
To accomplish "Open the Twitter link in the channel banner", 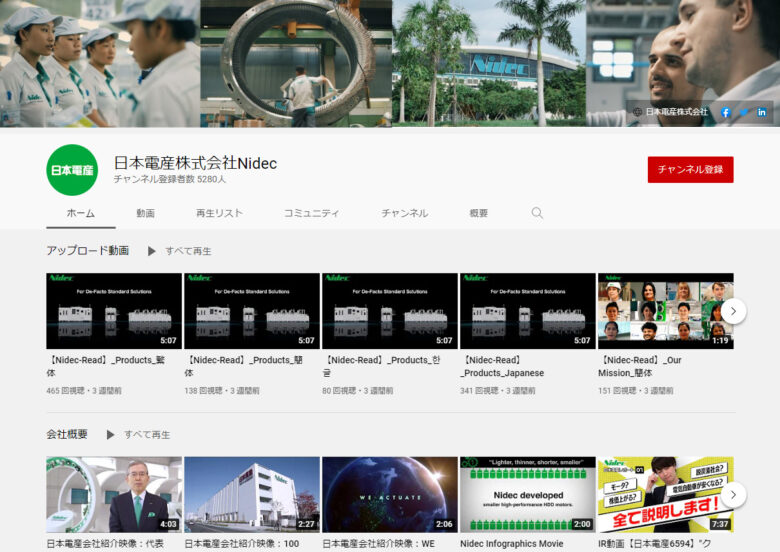I will click(x=744, y=112).
